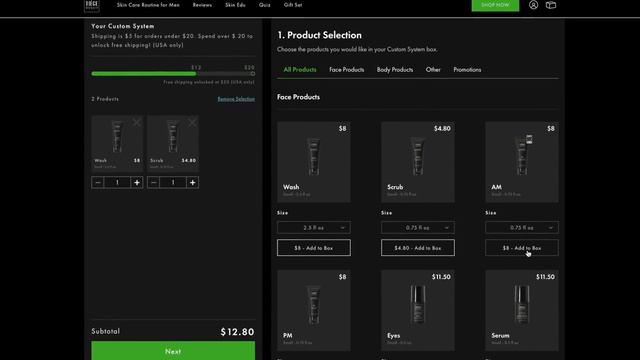This screenshot has width=640, height=360.
Task: Click the $12.80 subtotal amount
Action: point(237,332)
